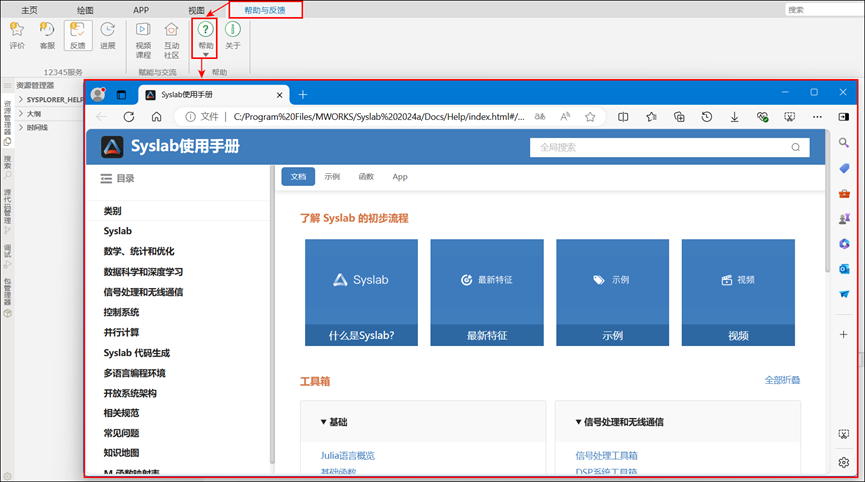Switch to the 函数 tab
The width and height of the screenshot is (865, 482).
(x=366, y=176)
